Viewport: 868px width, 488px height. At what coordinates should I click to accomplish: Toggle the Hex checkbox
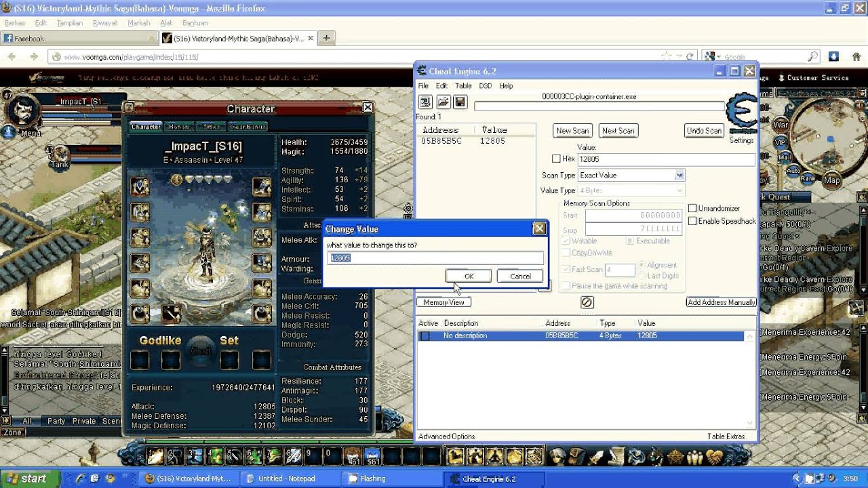tap(556, 159)
